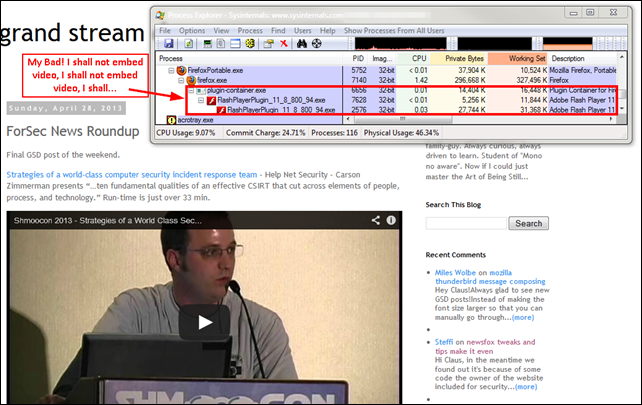Click the Processes: 116 status entry
The height and width of the screenshot is (405, 642).
[x=334, y=133]
